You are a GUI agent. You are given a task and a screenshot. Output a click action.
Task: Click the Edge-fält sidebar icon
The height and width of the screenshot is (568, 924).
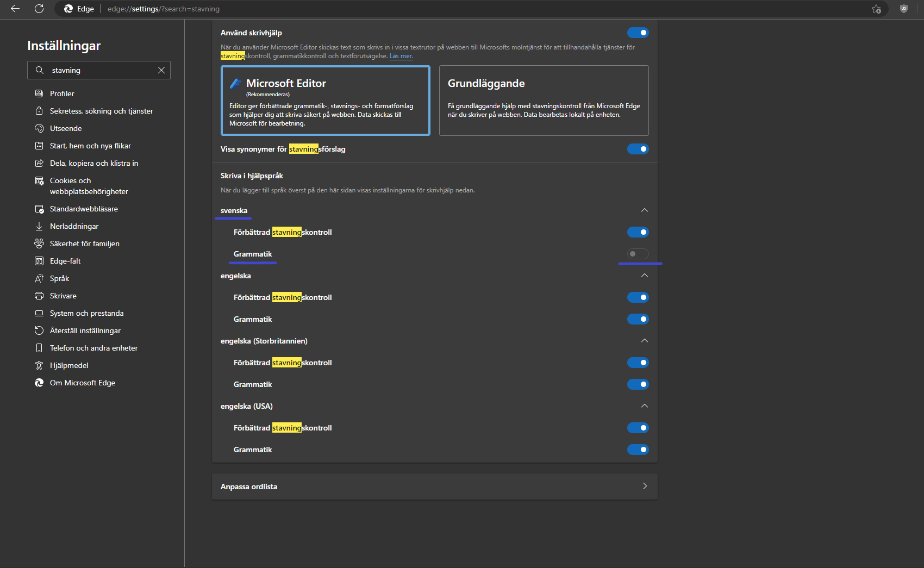tap(39, 261)
